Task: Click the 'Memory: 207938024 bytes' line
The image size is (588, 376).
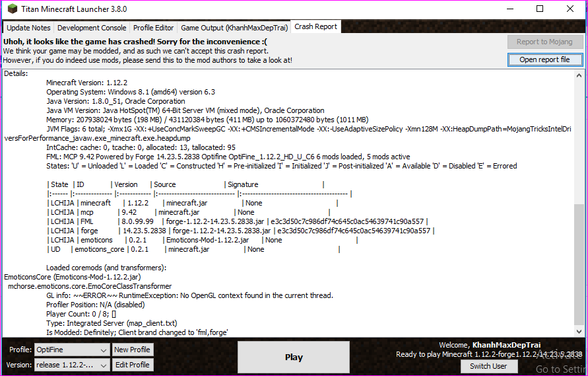Action: 207,120
